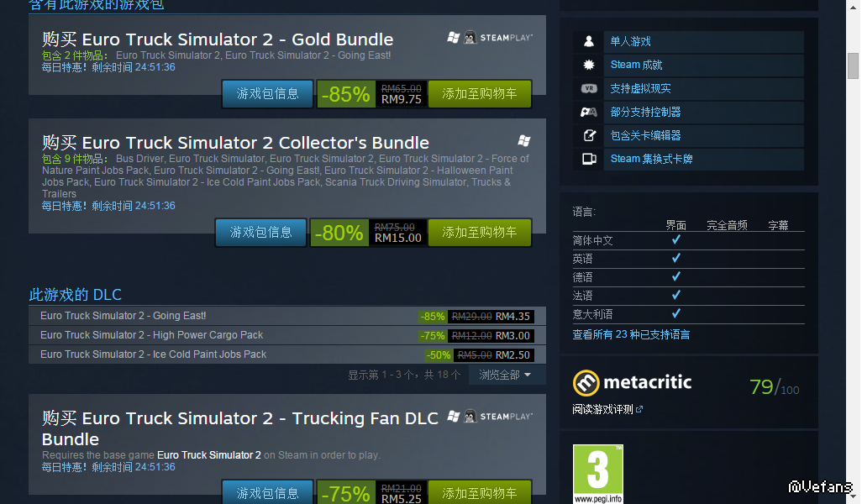Image resolution: width=862 pixels, height=504 pixels.
Task: Click Windows icon on Collector's Bundle
Action: pos(524,141)
